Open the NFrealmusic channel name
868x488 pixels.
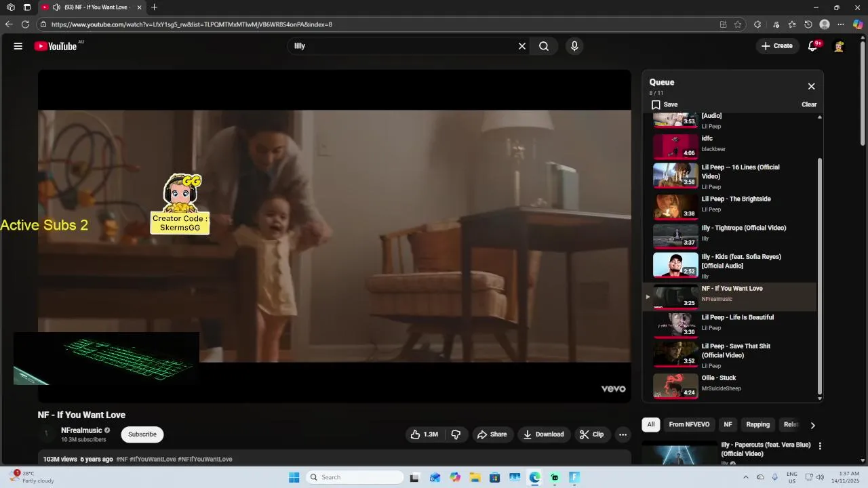(x=81, y=430)
